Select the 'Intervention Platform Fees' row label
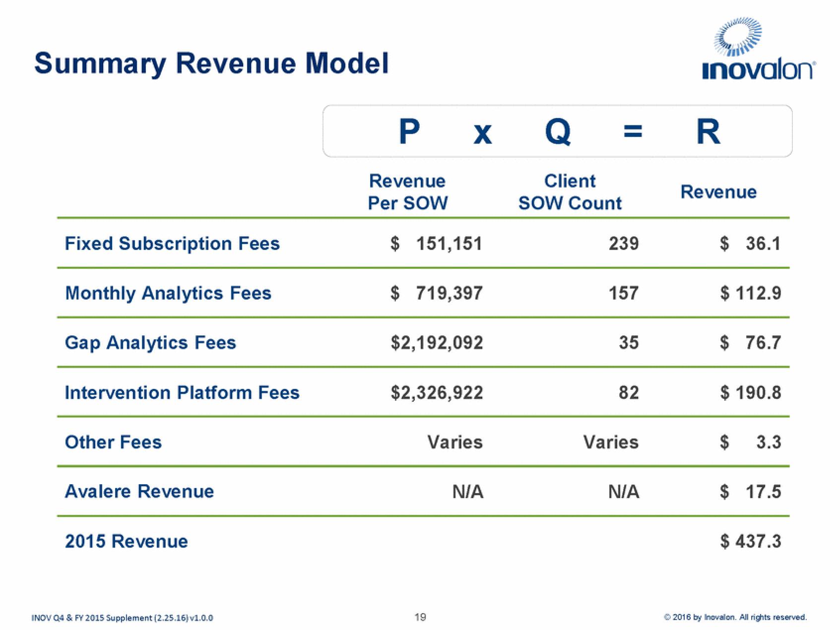 coord(182,392)
